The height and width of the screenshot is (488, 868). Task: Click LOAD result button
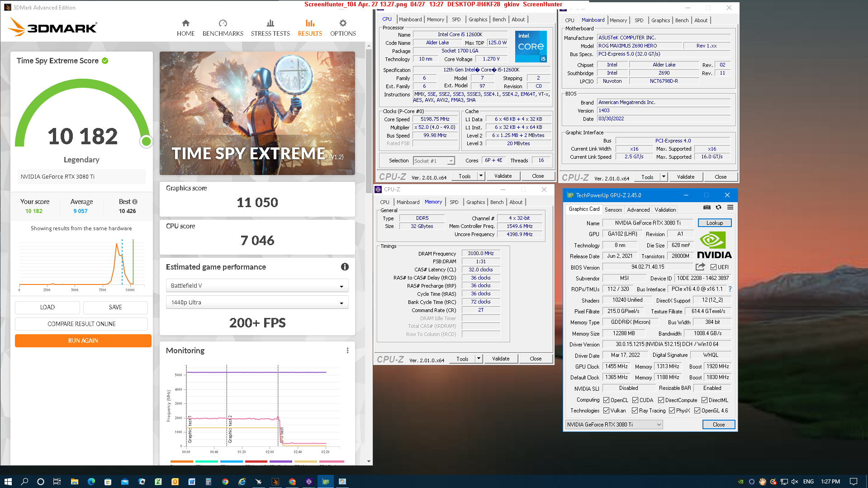coord(47,308)
